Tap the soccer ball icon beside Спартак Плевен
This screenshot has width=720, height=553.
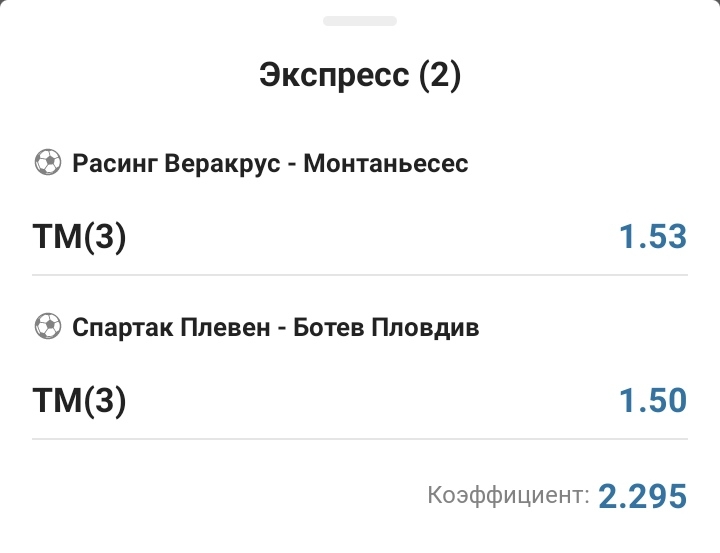(47, 327)
